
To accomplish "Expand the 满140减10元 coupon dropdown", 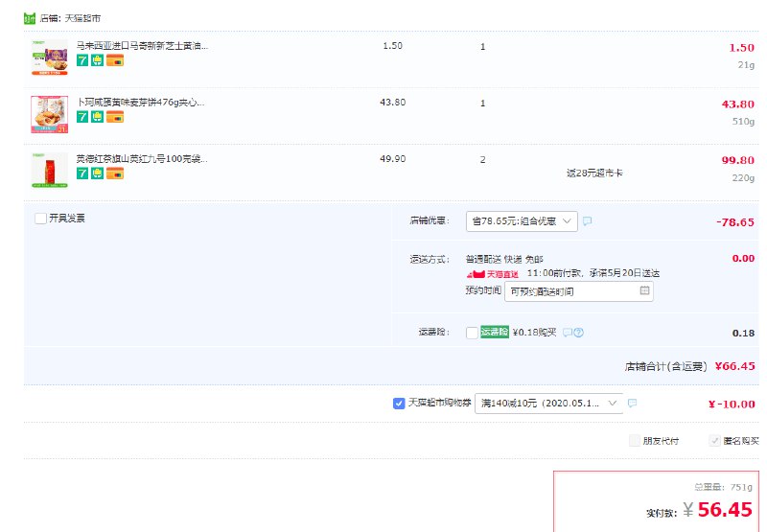I will click(548, 404).
